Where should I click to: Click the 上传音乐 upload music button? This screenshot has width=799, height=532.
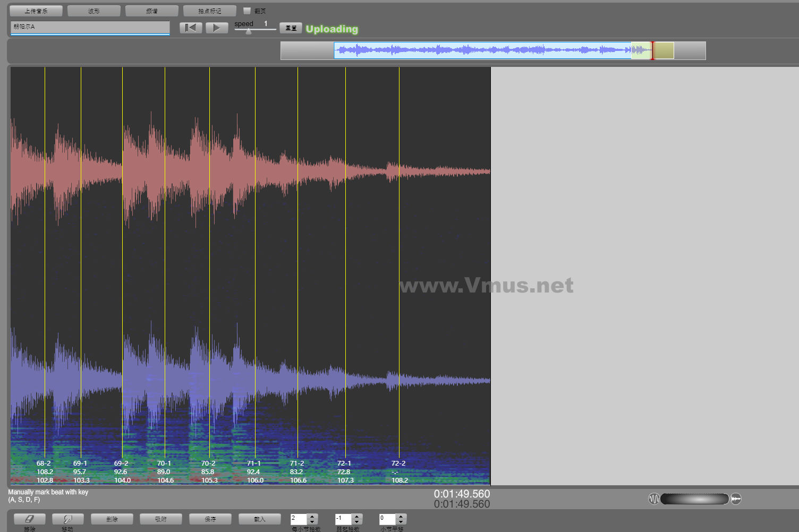[x=36, y=11]
